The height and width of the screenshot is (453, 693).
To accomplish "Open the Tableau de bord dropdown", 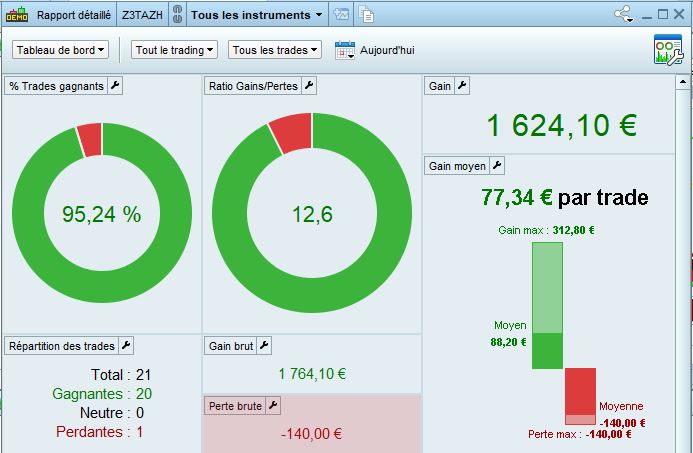I will (x=61, y=50).
